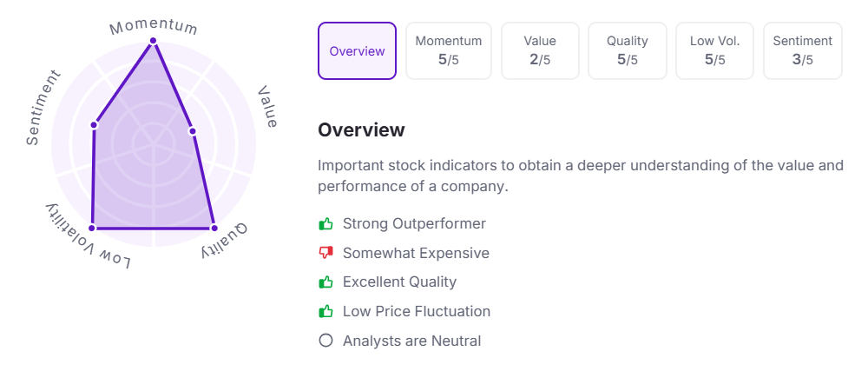Click the Momentum data point on radar chart

pyautogui.click(x=154, y=41)
